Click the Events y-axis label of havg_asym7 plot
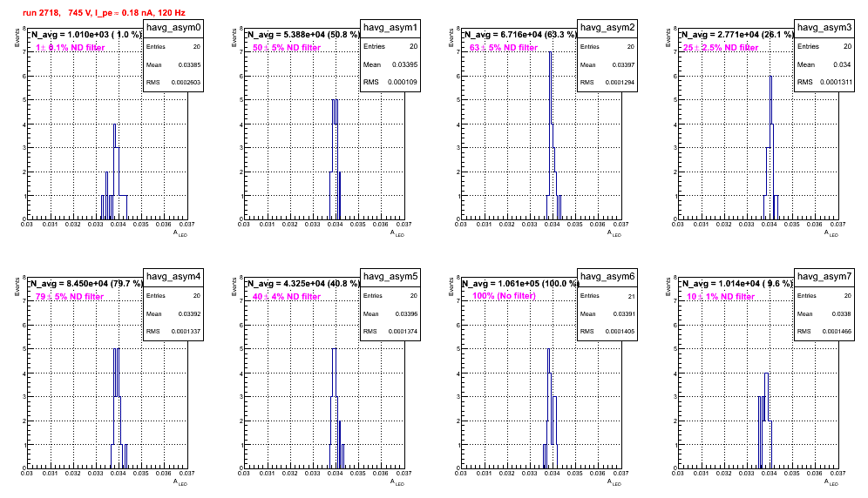 [668, 286]
